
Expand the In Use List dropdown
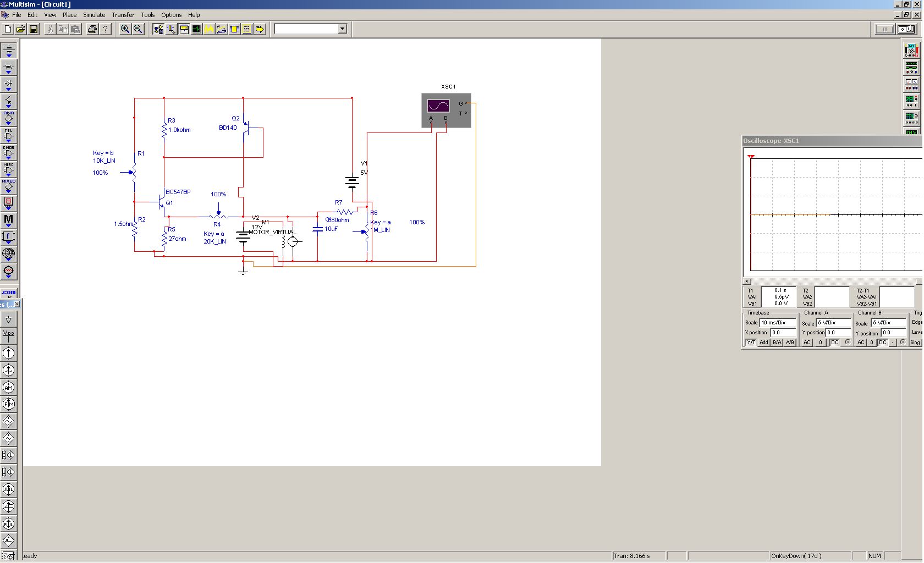(x=342, y=29)
